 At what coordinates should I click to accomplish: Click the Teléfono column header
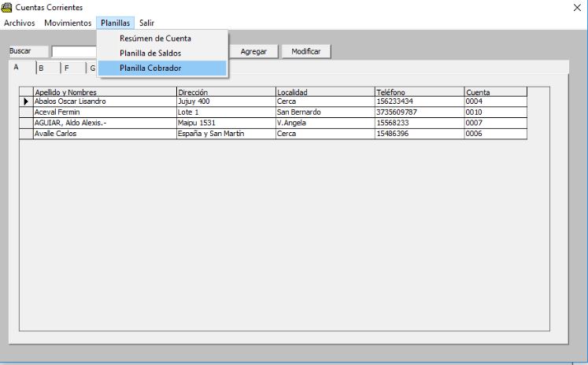click(x=419, y=92)
